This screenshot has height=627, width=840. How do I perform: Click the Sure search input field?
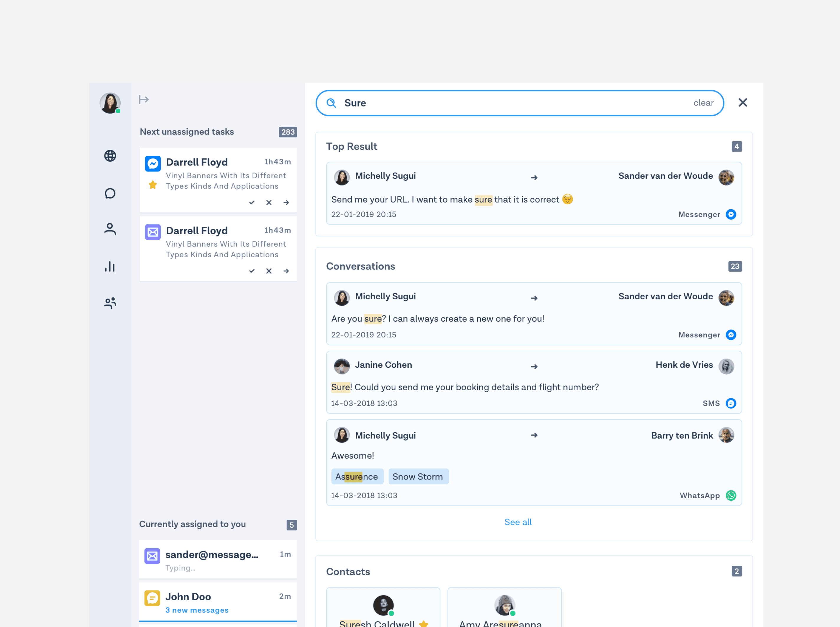[512, 103]
